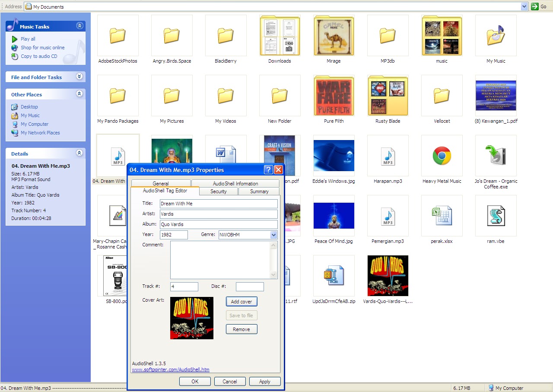Click the Title field in Tag Editor
The width and height of the screenshot is (553, 392).
coord(219,204)
